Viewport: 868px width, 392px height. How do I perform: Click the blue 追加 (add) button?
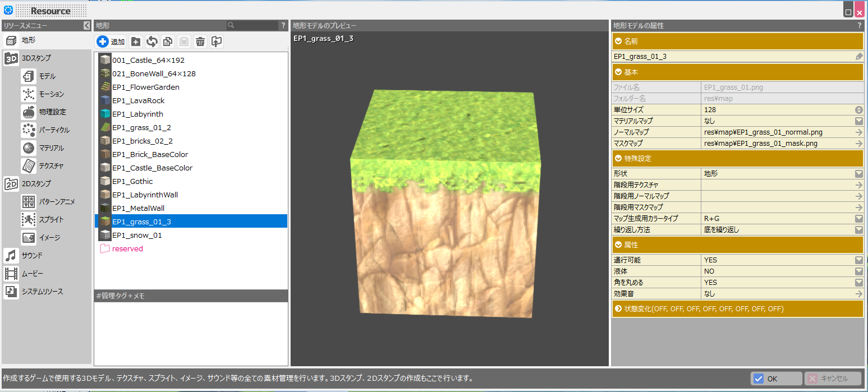[x=111, y=41]
